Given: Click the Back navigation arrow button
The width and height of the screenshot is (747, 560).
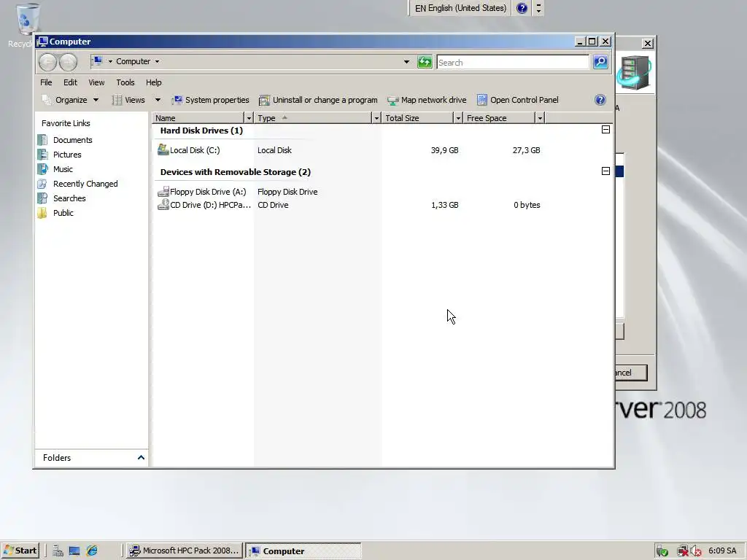Looking at the screenshot, I should pyautogui.click(x=47, y=63).
